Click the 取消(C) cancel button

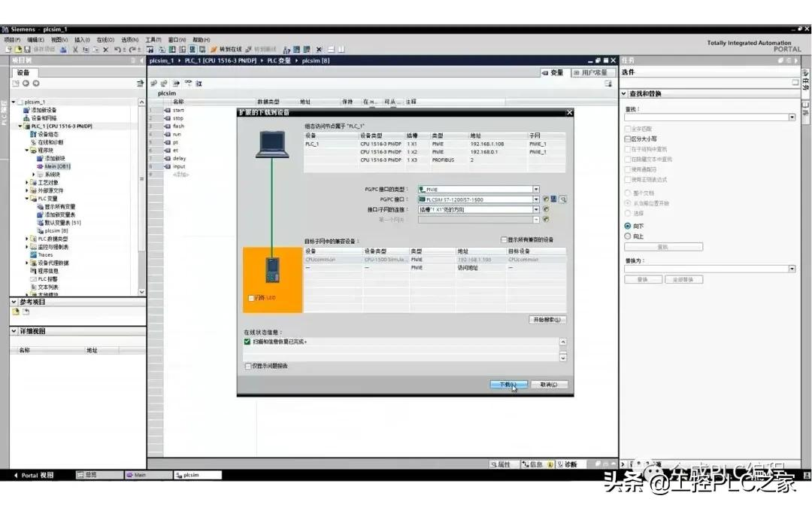pyautogui.click(x=549, y=385)
